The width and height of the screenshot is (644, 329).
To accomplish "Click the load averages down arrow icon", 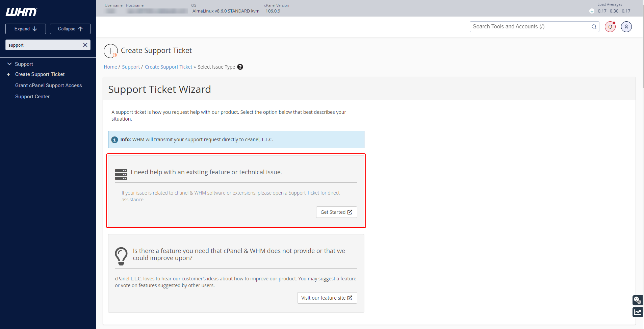I will tap(592, 11).
